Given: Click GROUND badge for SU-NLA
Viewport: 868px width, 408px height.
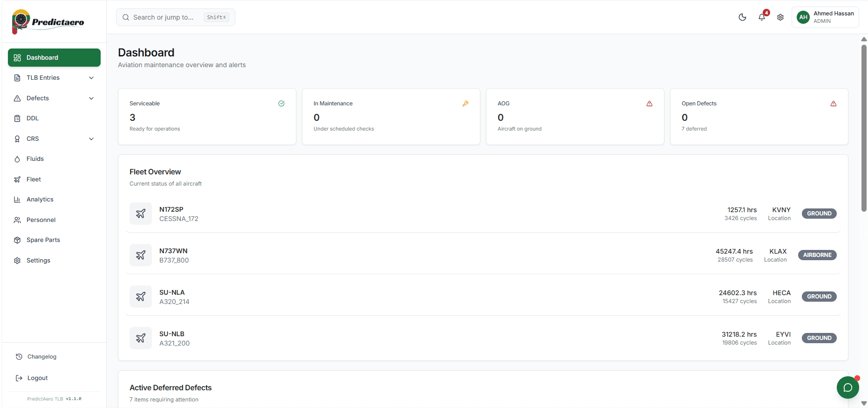Looking at the screenshot, I should 819,297.
